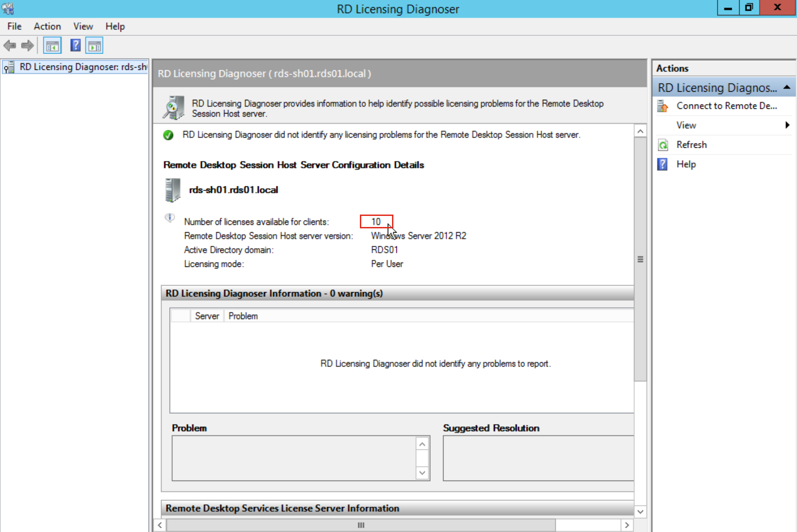Click inside the Problem text box

coord(294,458)
